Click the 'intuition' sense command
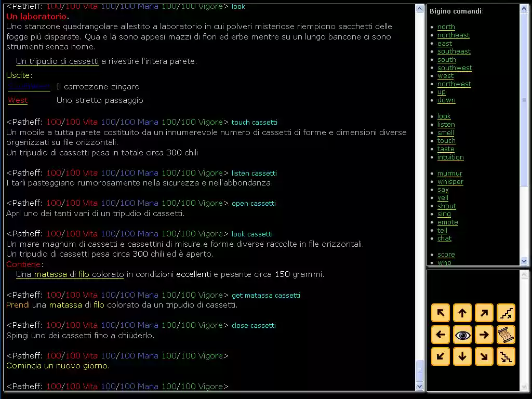 [450, 157]
